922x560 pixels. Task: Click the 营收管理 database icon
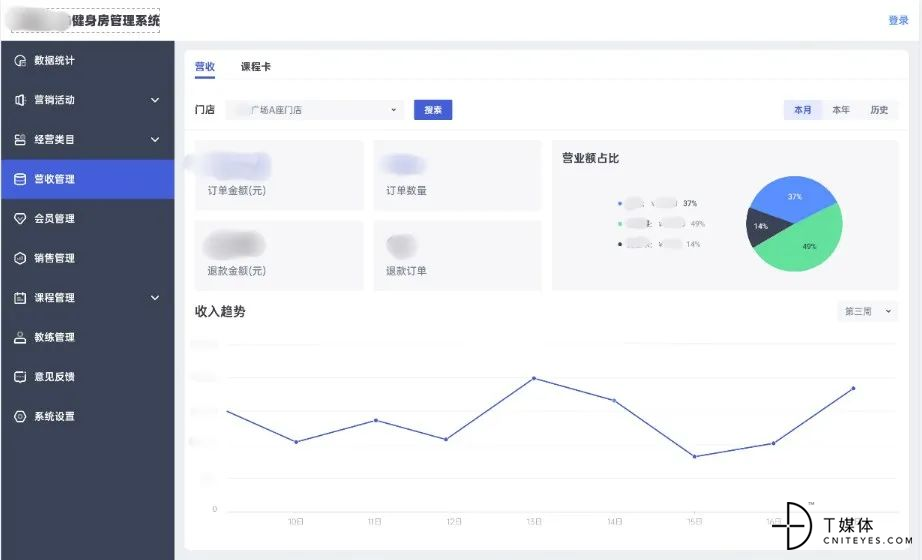point(20,179)
